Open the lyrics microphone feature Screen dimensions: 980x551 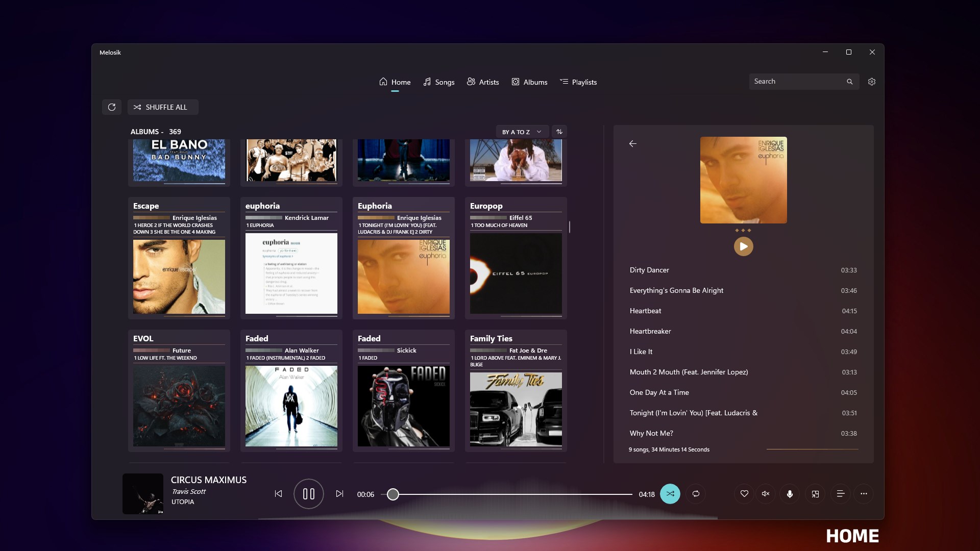[790, 493]
